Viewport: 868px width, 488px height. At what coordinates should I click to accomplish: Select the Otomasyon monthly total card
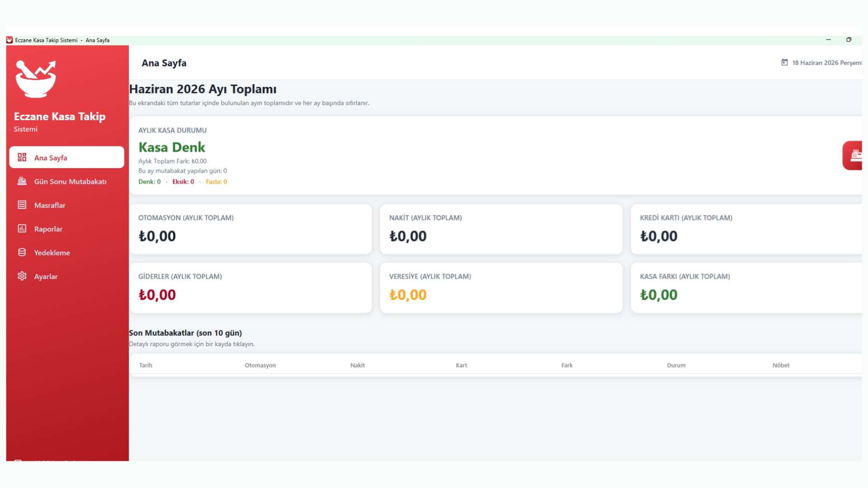250,229
